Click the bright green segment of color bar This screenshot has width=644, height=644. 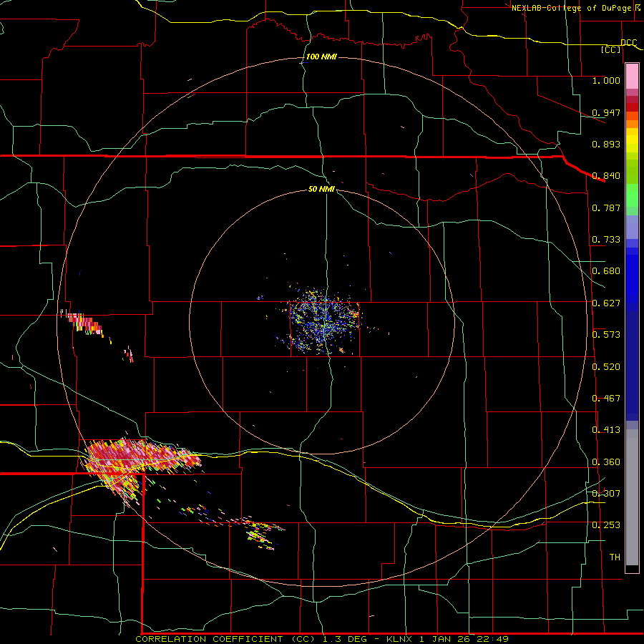click(x=632, y=195)
